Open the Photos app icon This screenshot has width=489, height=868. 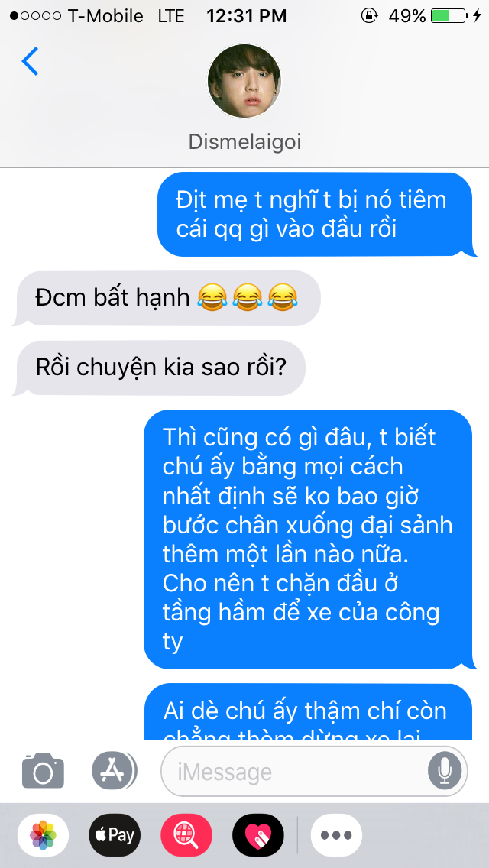coord(44,835)
